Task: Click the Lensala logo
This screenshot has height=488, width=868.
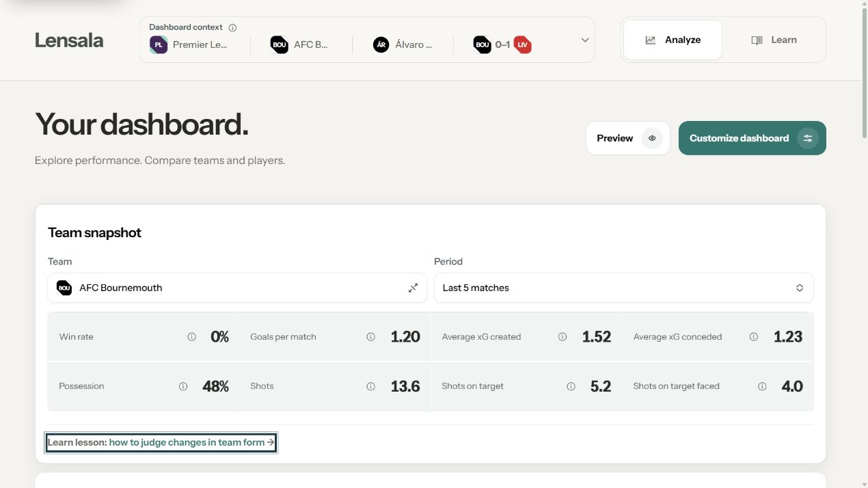Action: (x=69, y=40)
